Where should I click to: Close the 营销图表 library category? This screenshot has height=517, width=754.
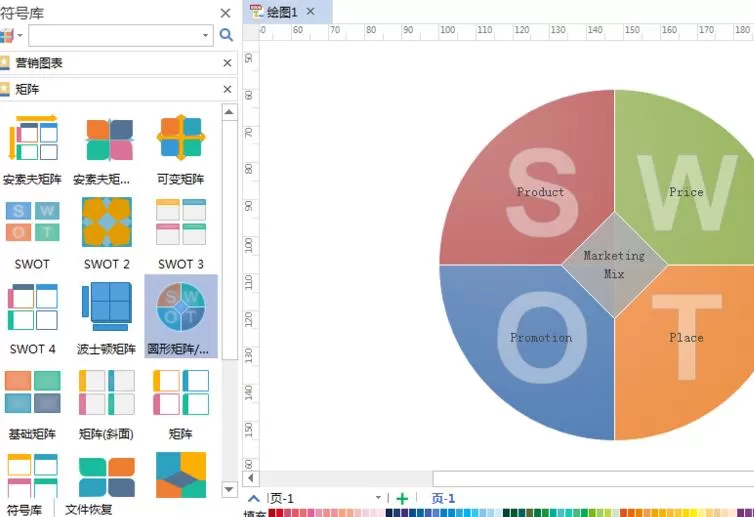(227, 63)
